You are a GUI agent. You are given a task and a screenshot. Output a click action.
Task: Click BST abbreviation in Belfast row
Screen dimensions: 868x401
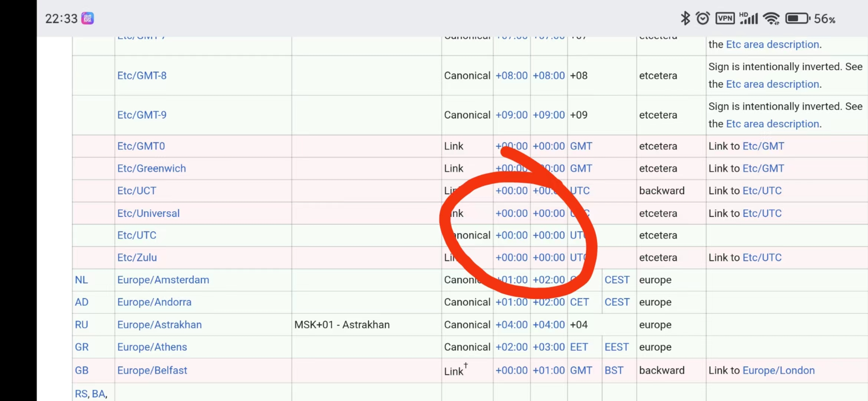614,370
